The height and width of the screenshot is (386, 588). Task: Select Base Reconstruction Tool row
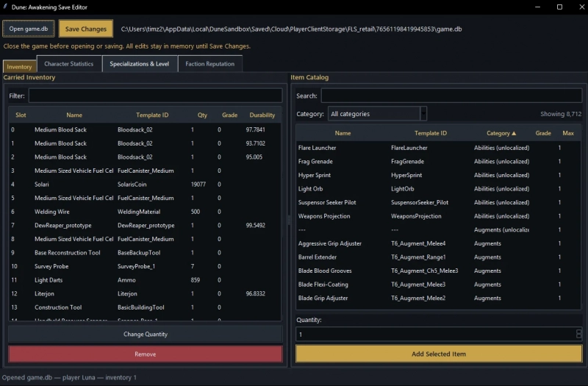click(145, 253)
